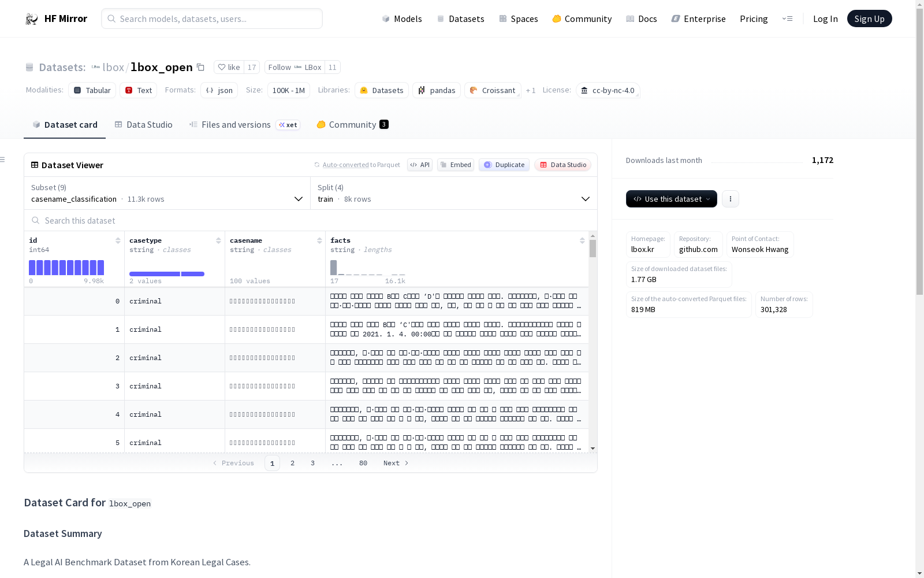The width and height of the screenshot is (924, 578).
Task: Sort the casetype column
Action: 218,240
